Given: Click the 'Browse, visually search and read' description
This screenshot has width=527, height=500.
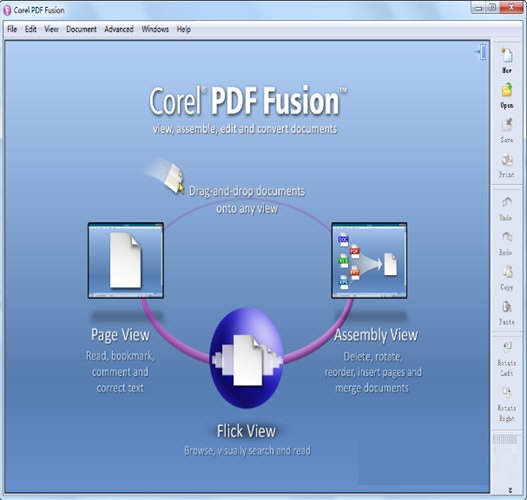Looking at the screenshot, I should (247, 451).
